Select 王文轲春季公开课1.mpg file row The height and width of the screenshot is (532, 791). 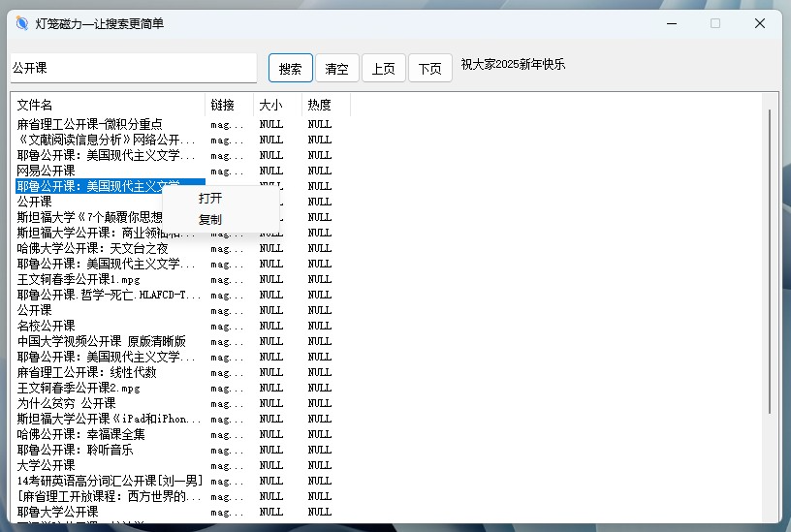[79, 279]
